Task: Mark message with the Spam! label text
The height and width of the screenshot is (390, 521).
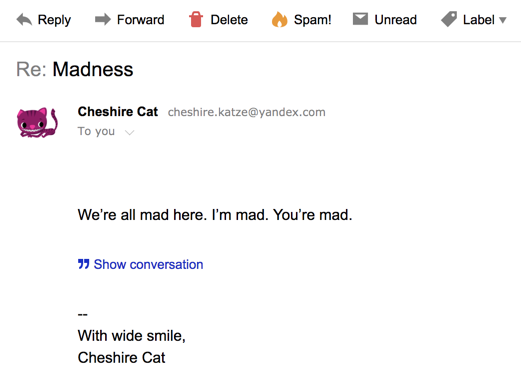Action: (x=313, y=20)
